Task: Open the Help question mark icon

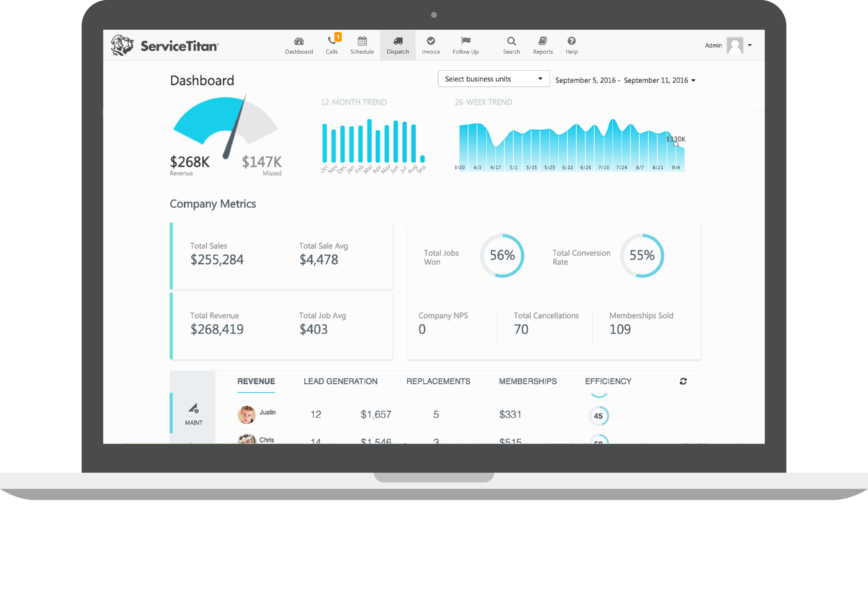Action: point(571,41)
